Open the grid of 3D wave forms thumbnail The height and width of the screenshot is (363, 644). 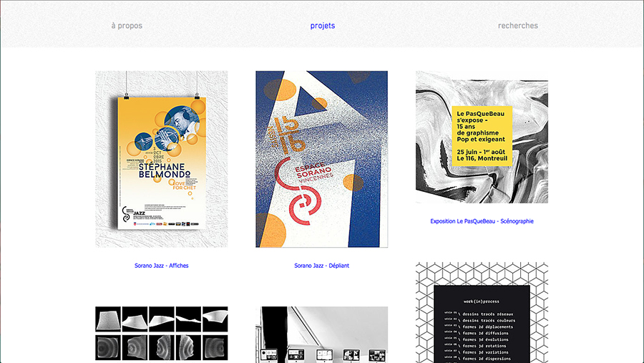pos(162,334)
